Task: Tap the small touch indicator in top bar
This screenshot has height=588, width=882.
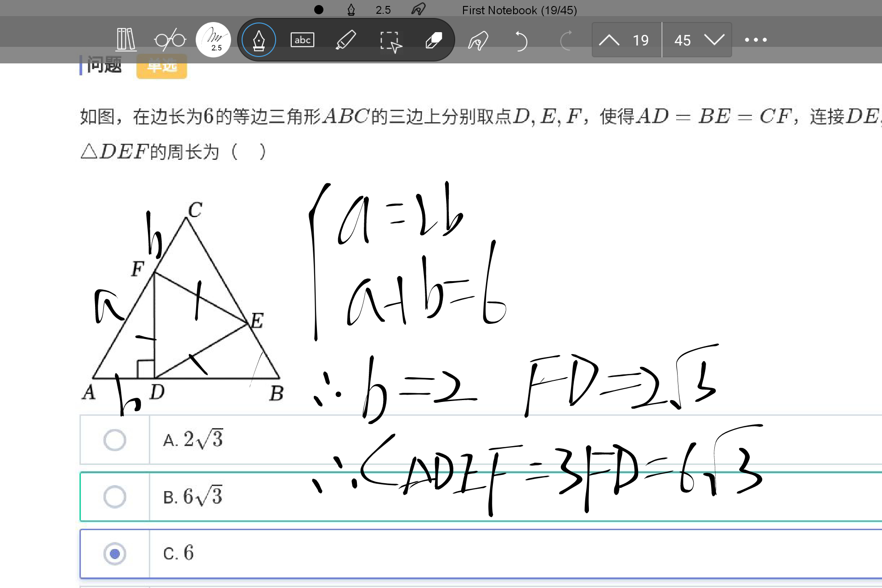Action: click(x=418, y=9)
